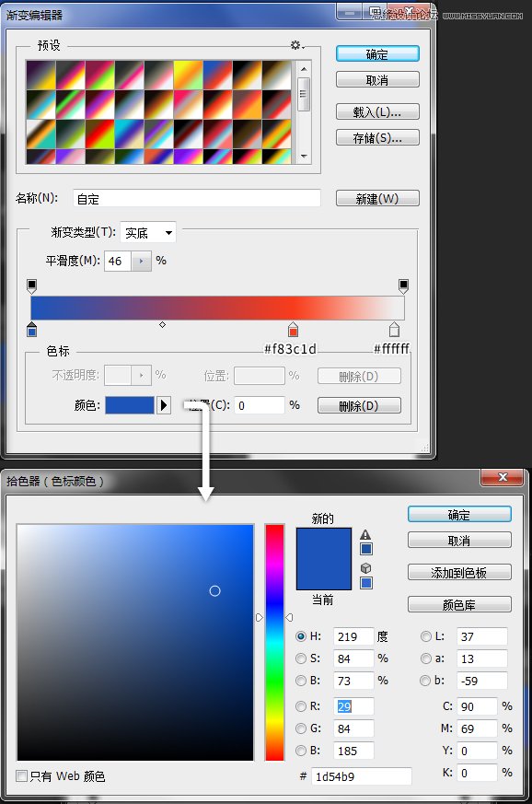Click the out-of-gamut warning triangle icon

pyautogui.click(x=365, y=535)
